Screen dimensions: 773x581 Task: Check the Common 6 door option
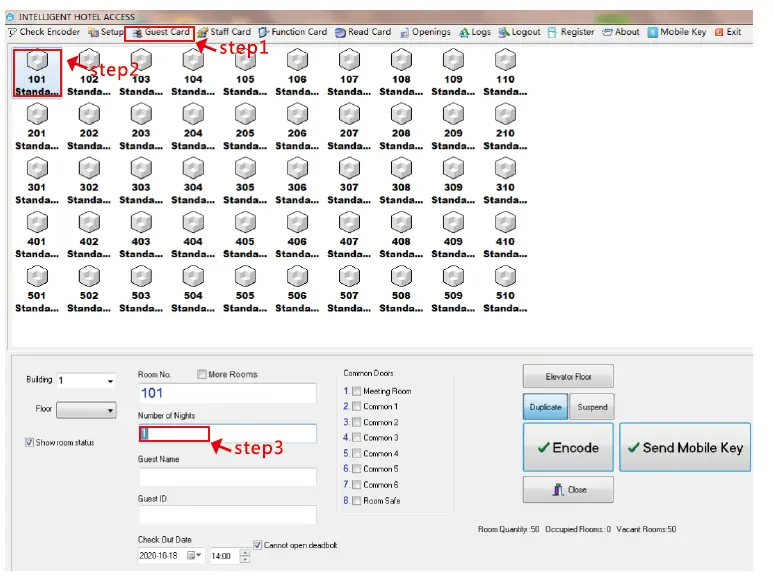click(357, 485)
